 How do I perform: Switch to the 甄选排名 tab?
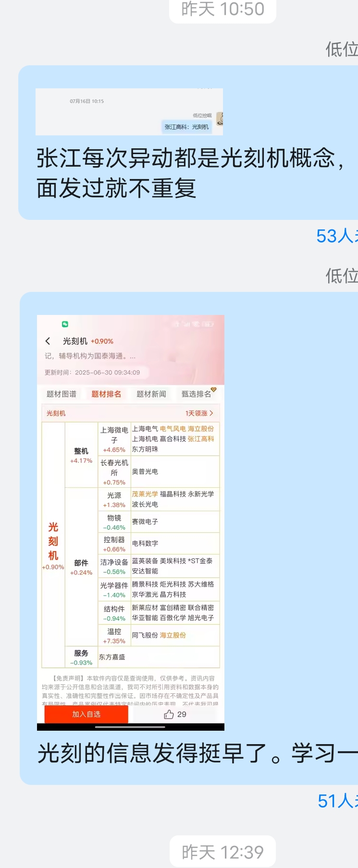[196, 394]
